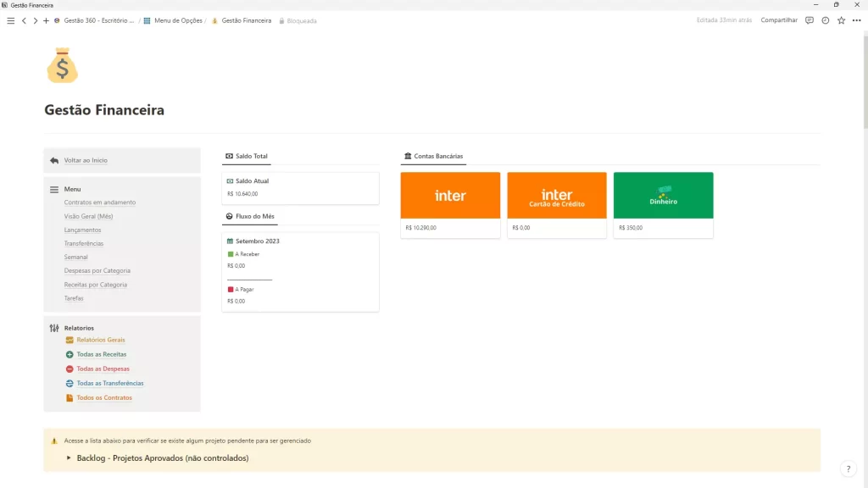The height and width of the screenshot is (488, 868).
Task: Open the orange inter account card
Action: [450, 205]
